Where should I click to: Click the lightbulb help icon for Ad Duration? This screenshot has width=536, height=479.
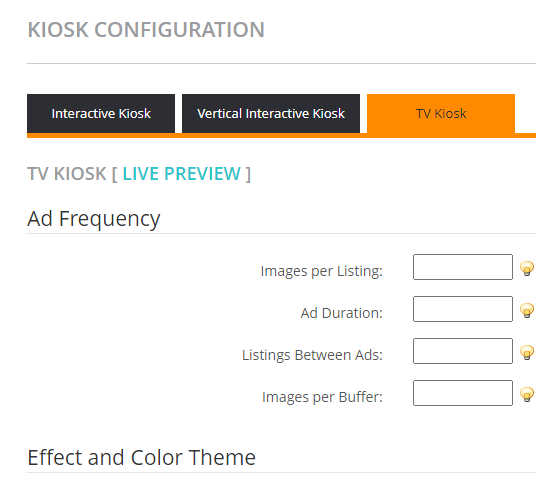[527, 310]
